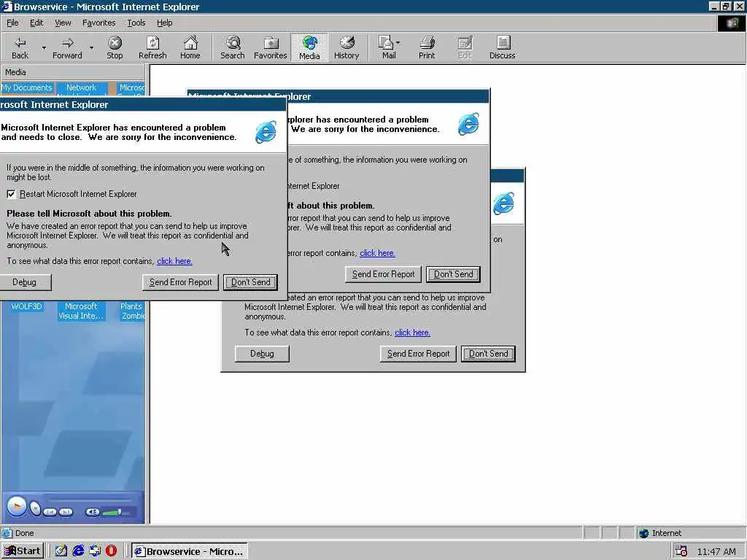
Task: Click the Browservice taskbar button
Action: [190, 551]
